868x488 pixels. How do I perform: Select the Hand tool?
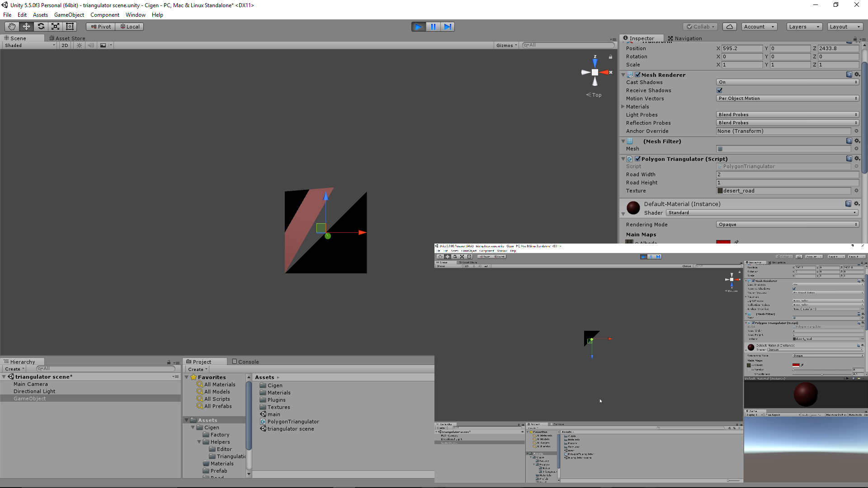[x=12, y=27]
